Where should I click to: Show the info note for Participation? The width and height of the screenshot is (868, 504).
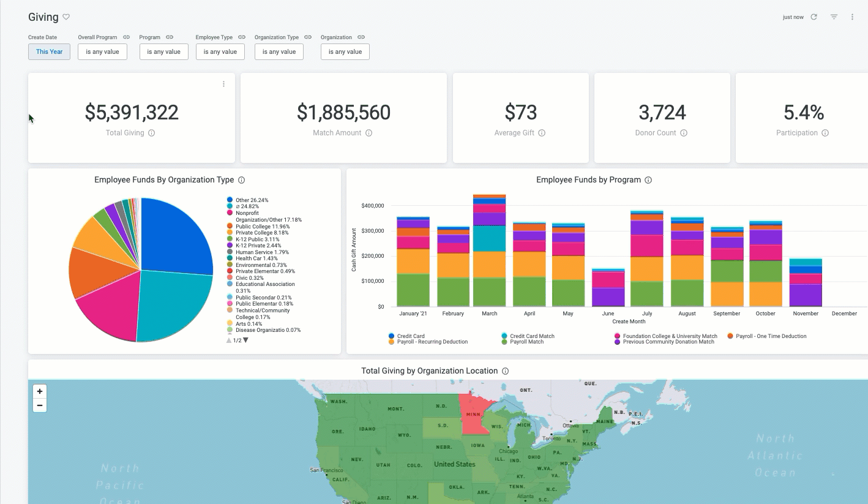coord(825,133)
